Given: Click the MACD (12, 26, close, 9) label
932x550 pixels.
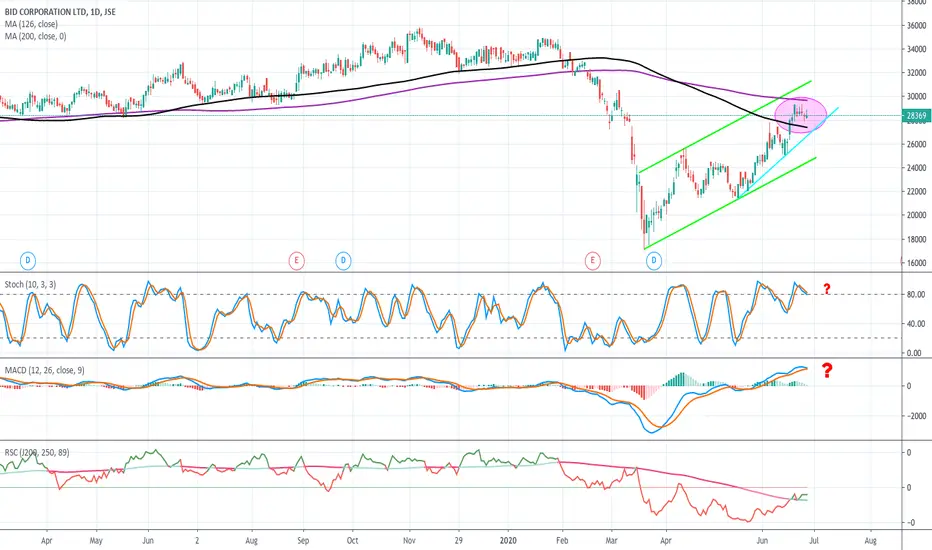Looking at the screenshot, I should [x=45, y=370].
